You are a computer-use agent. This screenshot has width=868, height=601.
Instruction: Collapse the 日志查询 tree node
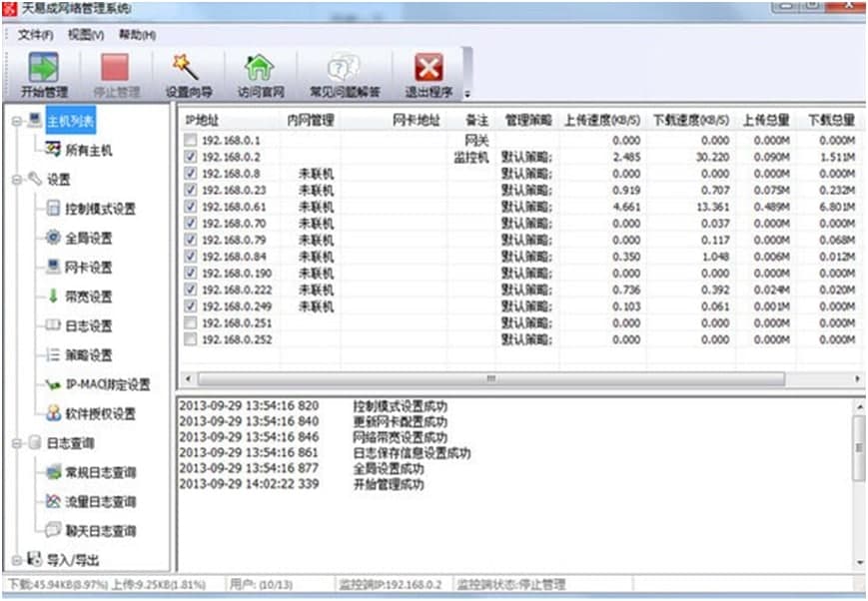[x=17, y=443]
